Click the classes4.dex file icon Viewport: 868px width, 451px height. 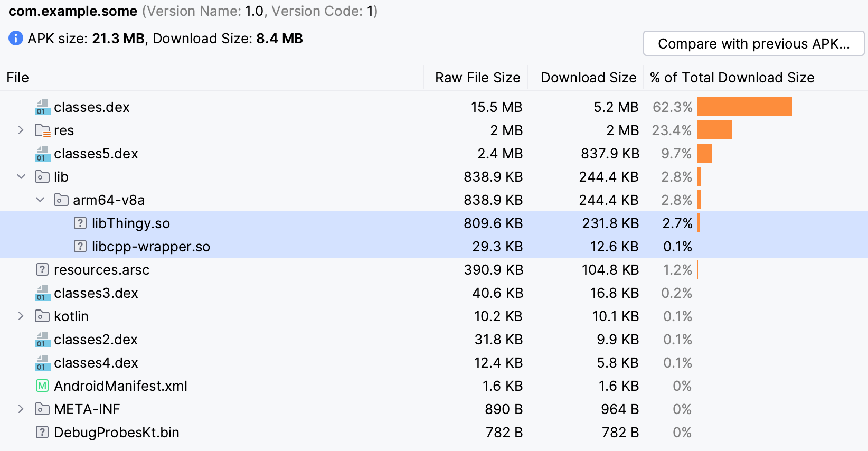(42, 363)
